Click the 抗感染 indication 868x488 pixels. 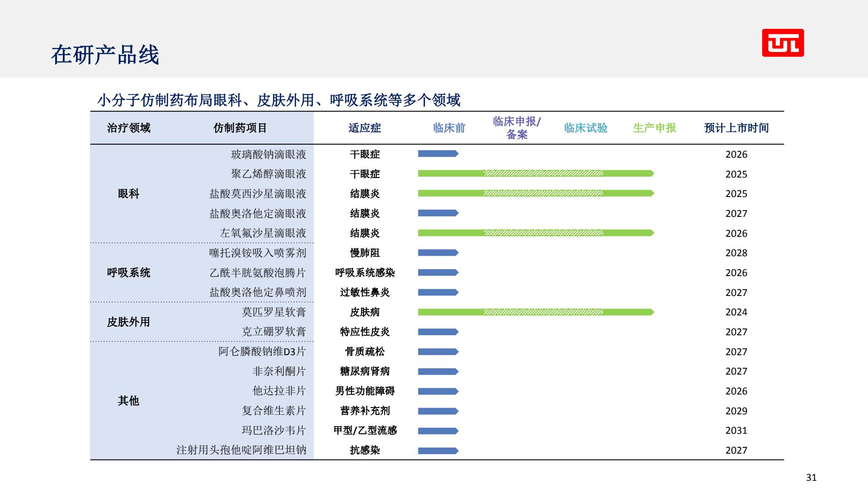point(365,450)
